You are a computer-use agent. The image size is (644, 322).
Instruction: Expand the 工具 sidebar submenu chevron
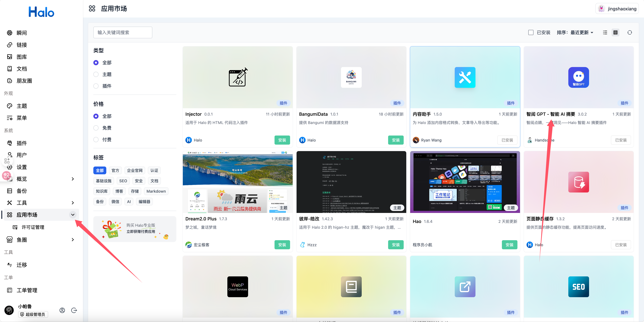click(x=73, y=203)
